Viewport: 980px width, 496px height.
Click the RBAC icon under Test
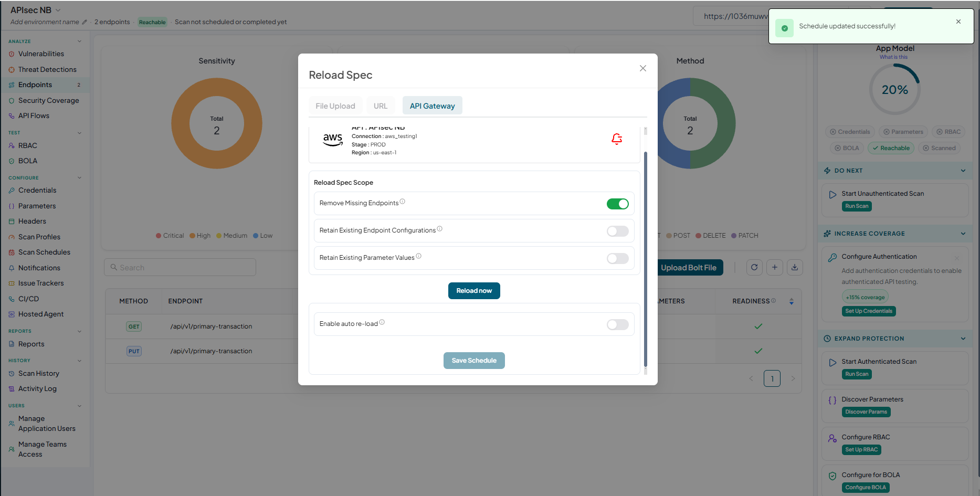(x=12, y=146)
